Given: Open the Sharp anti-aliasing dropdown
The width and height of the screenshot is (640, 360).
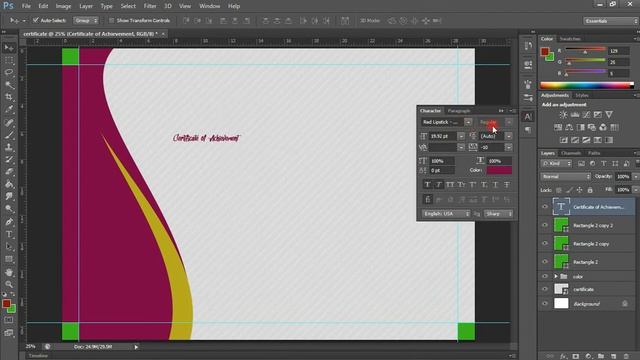Looking at the screenshot, I should pos(498,214).
